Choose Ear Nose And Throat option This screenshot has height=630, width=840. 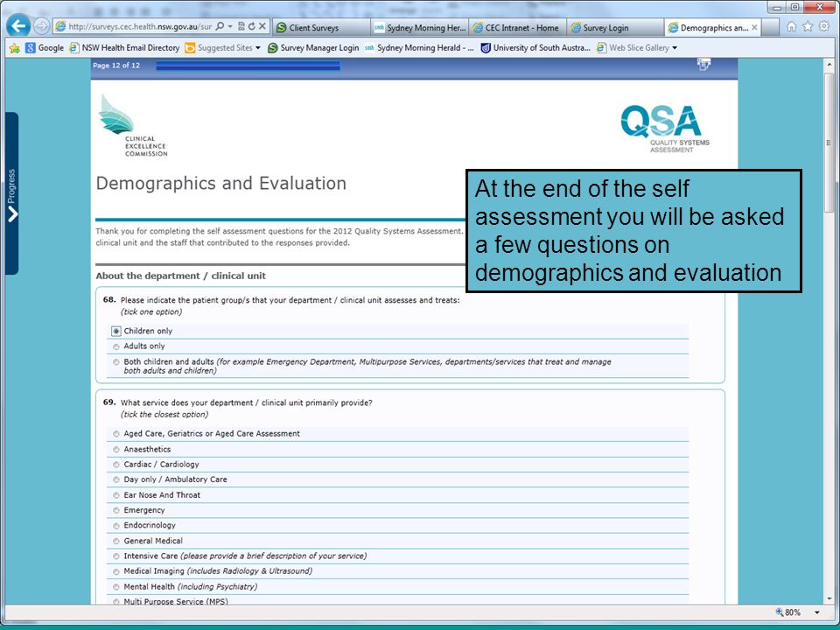[x=116, y=495]
